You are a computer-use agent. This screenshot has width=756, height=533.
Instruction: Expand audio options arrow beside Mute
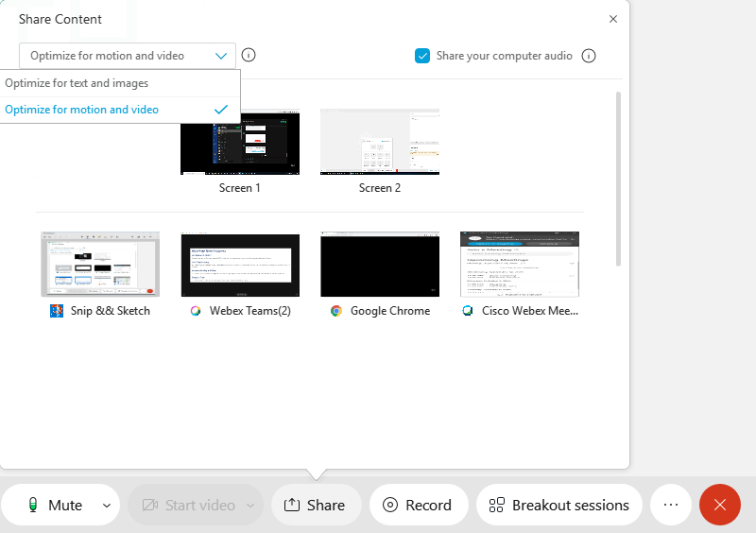pyautogui.click(x=107, y=505)
